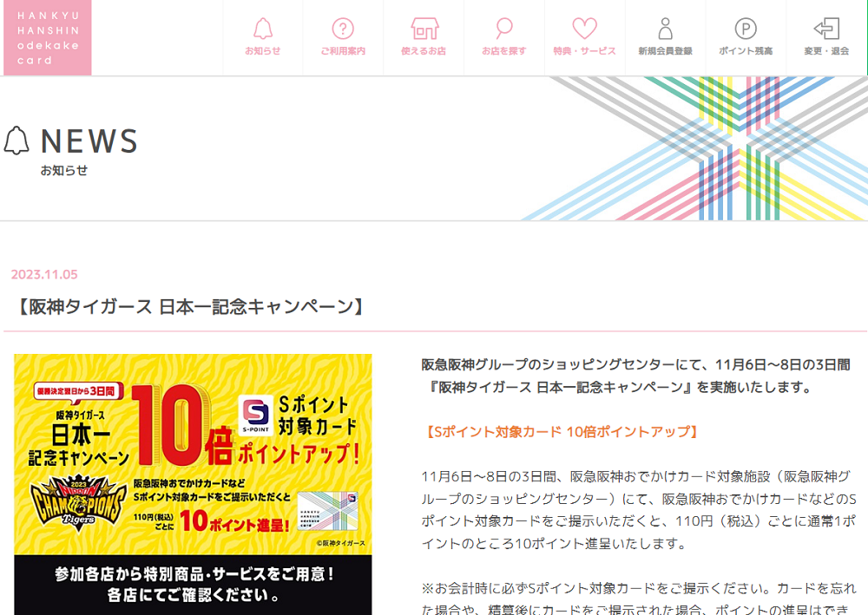Screen dimensions: 868x615
Task: Select the お知らせ menu label
Action: (x=263, y=51)
